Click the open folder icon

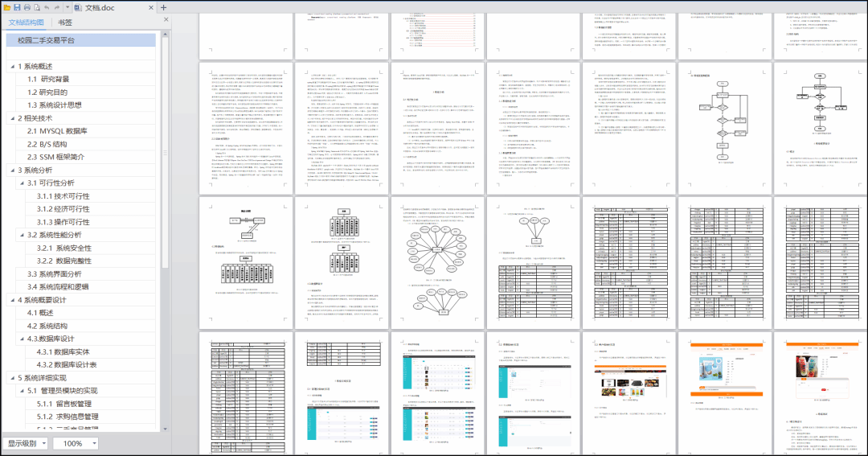(6, 7)
